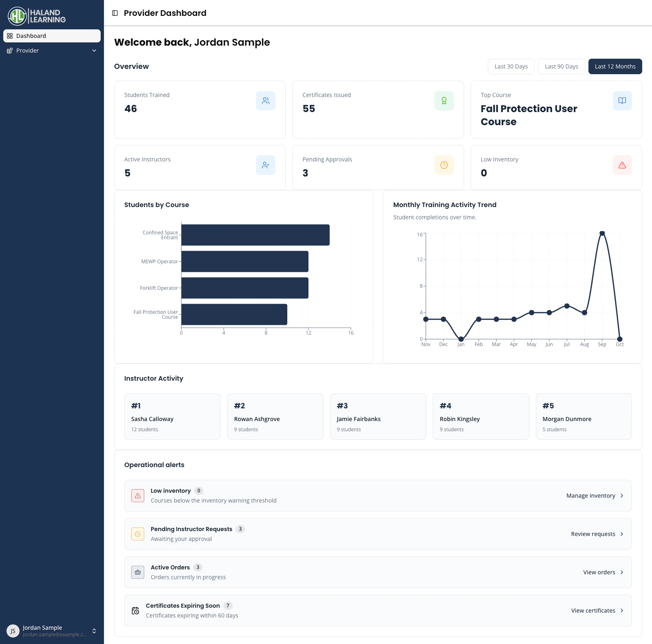Click the Low inventory alert row icon
This screenshot has height=644, width=652.
pyautogui.click(x=138, y=496)
